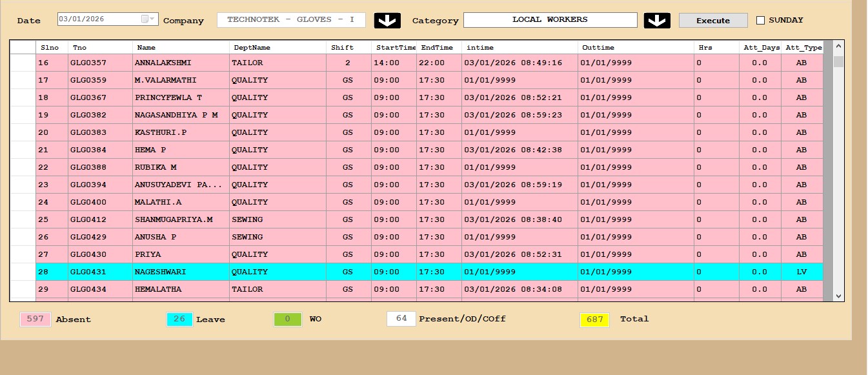Click the Company field TECHNOTEK - GLOVES
The image size is (868, 375).
pyautogui.click(x=291, y=20)
